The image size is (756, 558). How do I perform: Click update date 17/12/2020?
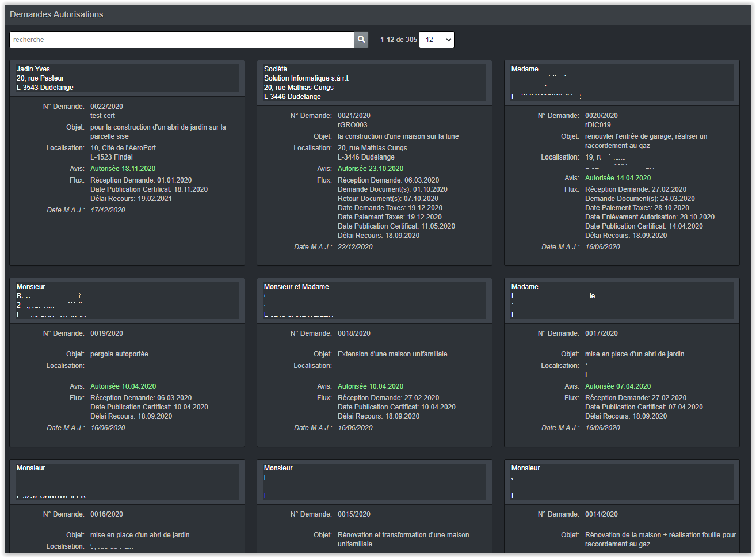click(108, 210)
